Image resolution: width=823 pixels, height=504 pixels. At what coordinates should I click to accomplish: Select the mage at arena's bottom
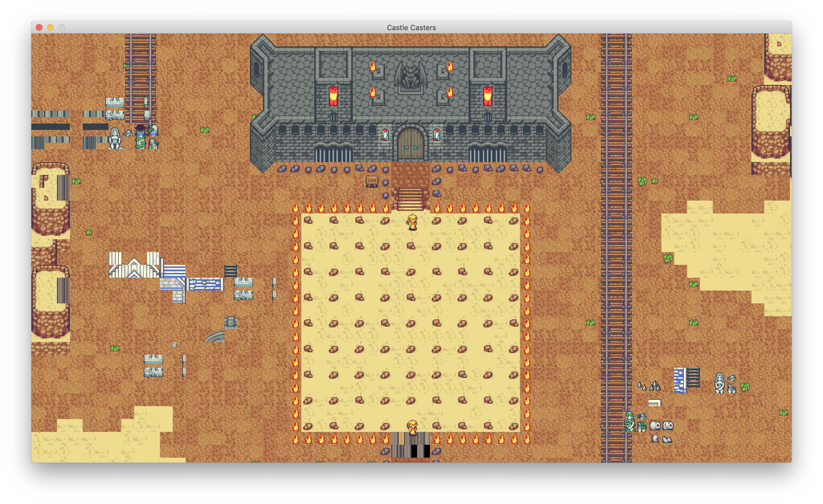[x=413, y=427]
